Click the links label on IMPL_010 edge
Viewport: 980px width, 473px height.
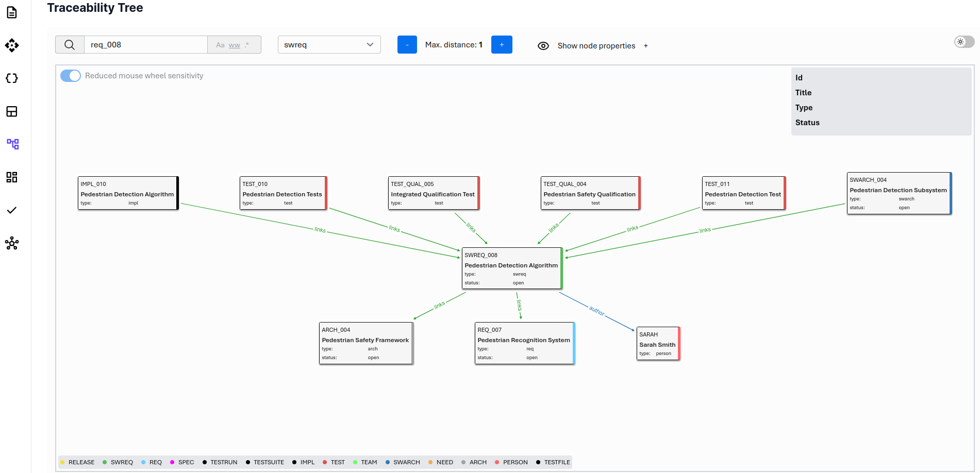(x=320, y=230)
